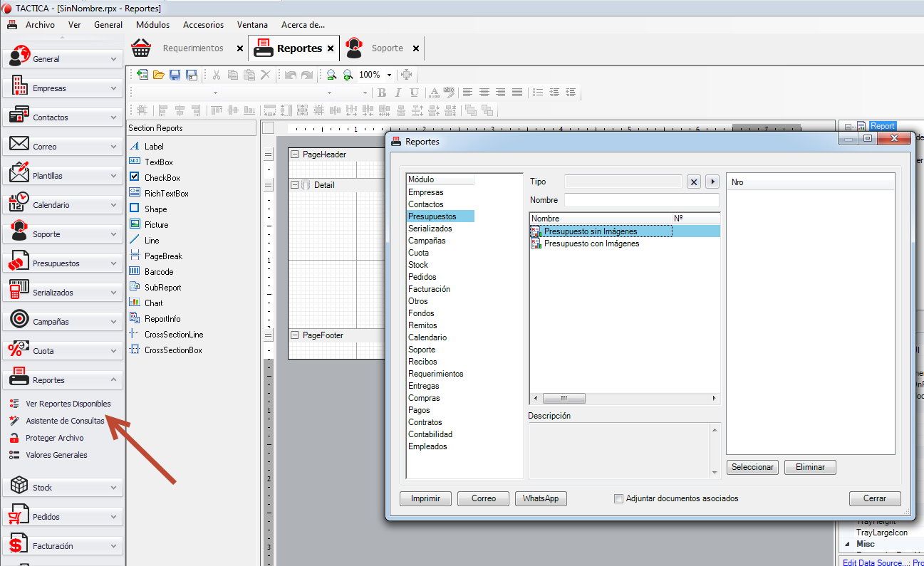Click the WhatsApp button
924x566 pixels.
pyautogui.click(x=541, y=498)
